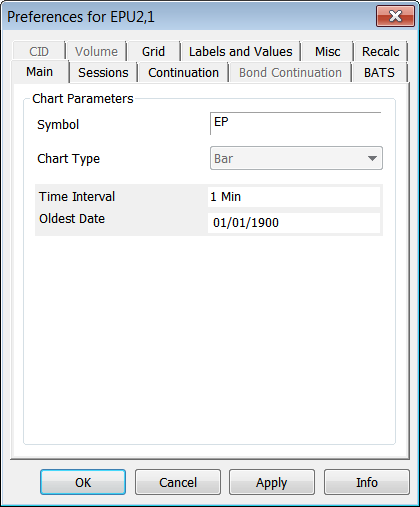Screen dimensions: 420x507
Task: Expand the Chart Type dropdown arrow
Action: click(372, 158)
